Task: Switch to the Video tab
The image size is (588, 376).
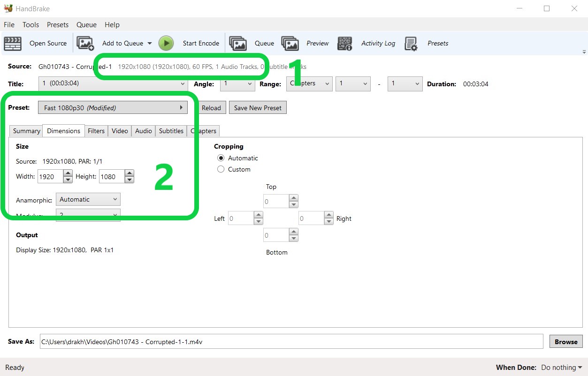Action: [x=120, y=131]
